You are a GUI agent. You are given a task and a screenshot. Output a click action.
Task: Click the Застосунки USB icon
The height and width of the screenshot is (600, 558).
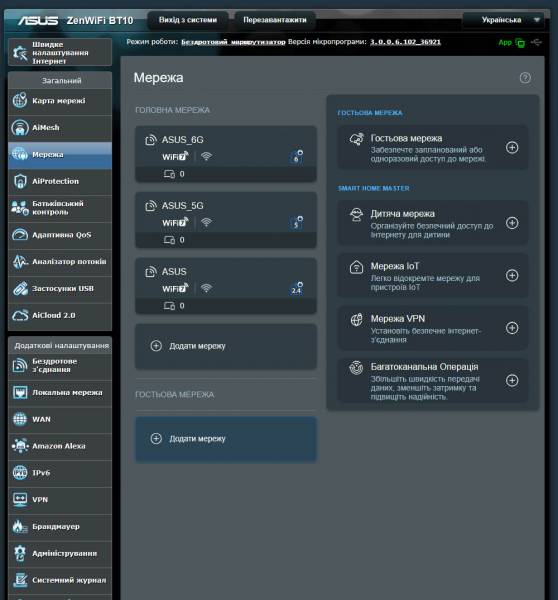(x=20, y=289)
